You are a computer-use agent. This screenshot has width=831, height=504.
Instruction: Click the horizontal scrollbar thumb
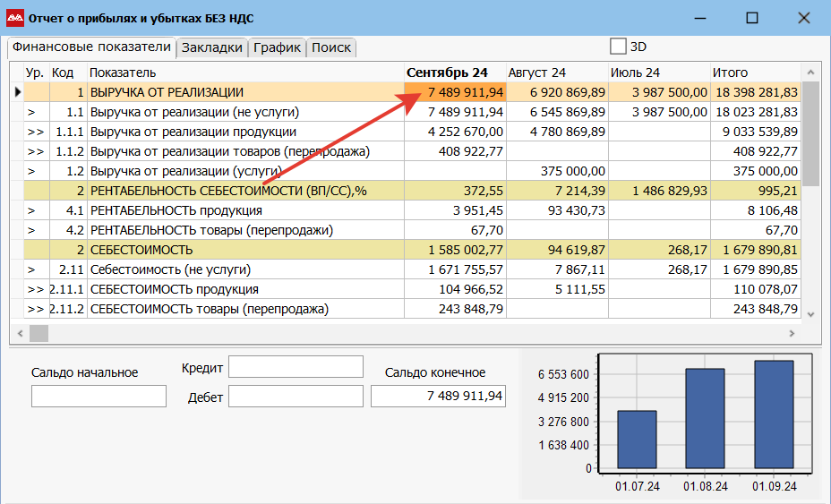click(x=39, y=333)
